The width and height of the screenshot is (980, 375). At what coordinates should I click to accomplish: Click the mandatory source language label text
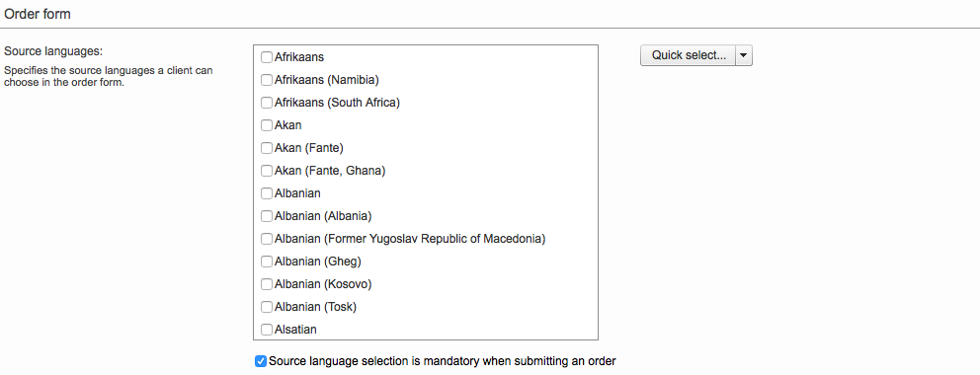pos(443,361)
